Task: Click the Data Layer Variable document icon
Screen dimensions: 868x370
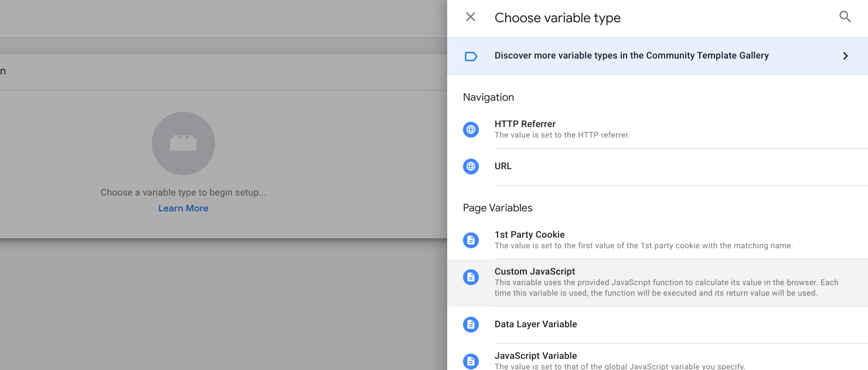Action: [x=471, y=324]
